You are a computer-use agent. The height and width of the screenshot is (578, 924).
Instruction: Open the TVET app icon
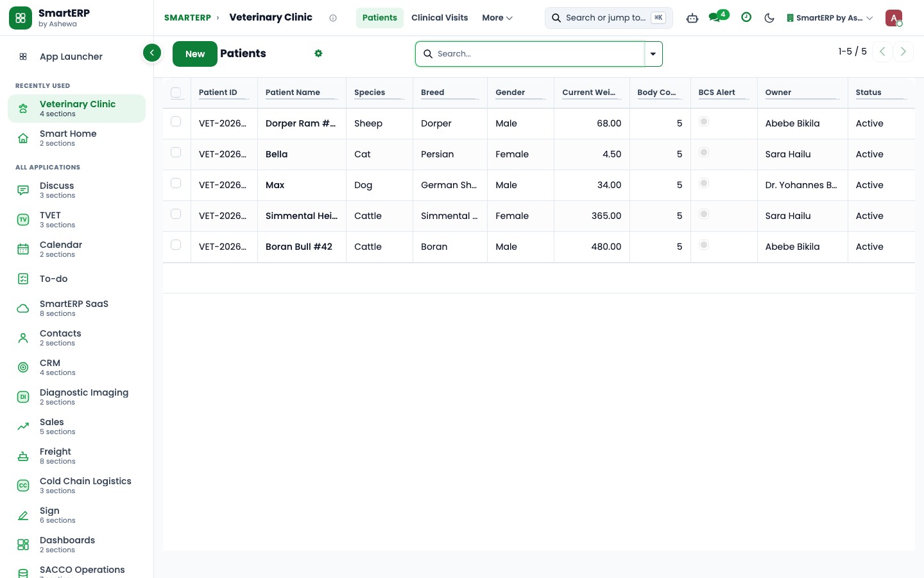[x=23, y=220]
